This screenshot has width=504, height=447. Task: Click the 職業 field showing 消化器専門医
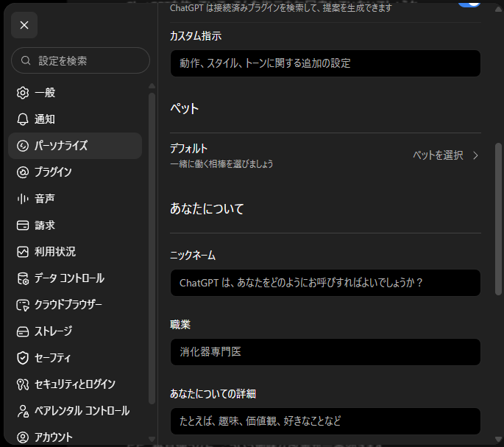(325, 352)
